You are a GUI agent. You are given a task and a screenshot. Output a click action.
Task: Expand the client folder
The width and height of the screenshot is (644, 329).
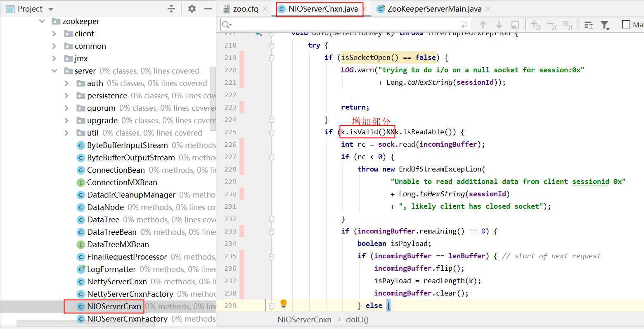click(x=54, y=33)
